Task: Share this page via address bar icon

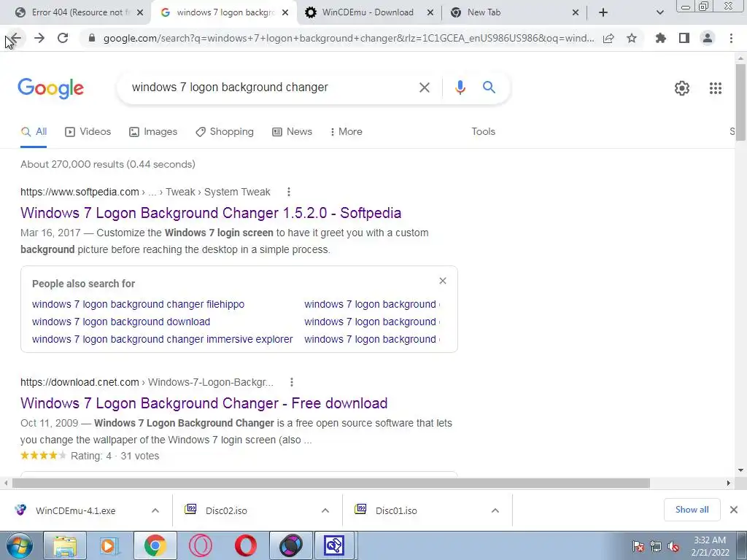Action: click(608, 39)
